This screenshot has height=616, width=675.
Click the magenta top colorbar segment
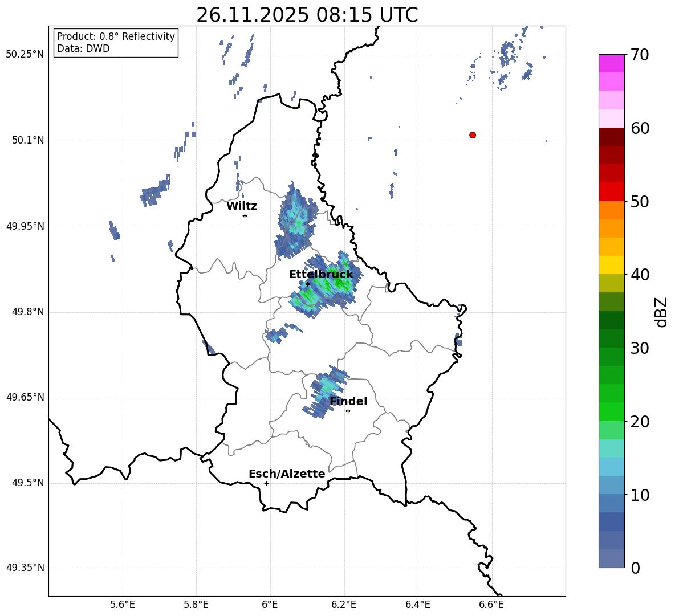(611, 64)
